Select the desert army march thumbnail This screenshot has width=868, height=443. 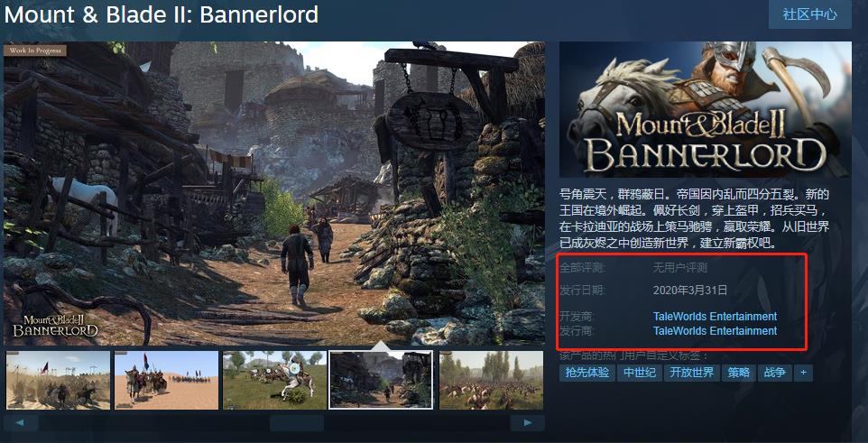(x=58, y=380)
